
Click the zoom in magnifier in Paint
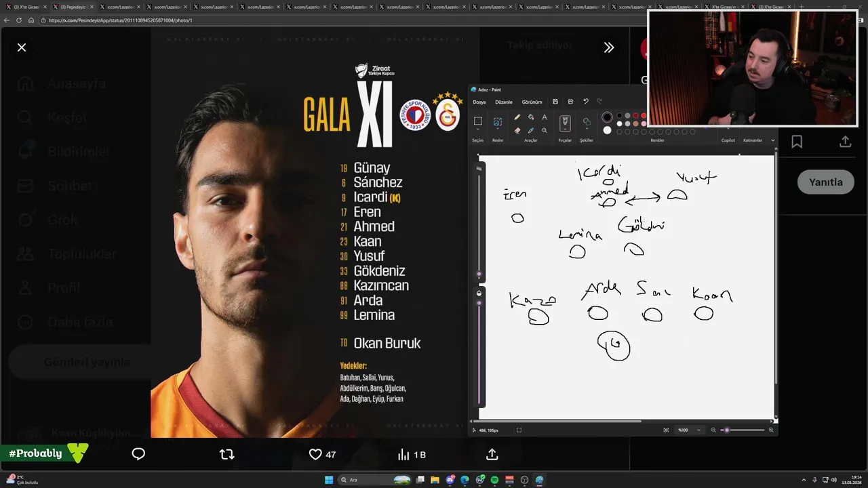click(x=771, y=430)
